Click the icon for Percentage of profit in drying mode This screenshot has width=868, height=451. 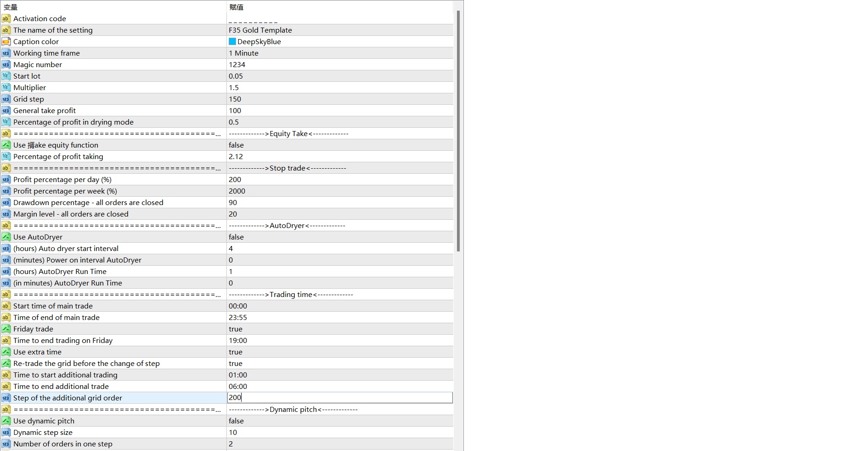6,122
